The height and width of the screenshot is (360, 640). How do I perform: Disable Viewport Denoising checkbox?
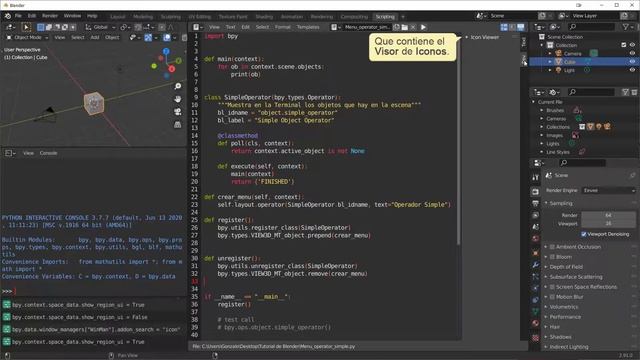pos(584,234)
